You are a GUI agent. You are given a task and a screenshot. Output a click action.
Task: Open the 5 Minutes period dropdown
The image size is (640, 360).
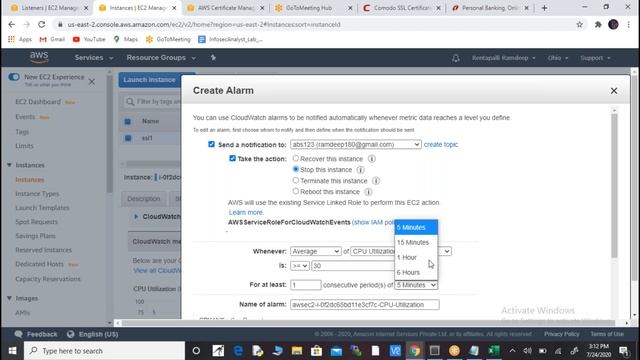[x=416, y=285]
